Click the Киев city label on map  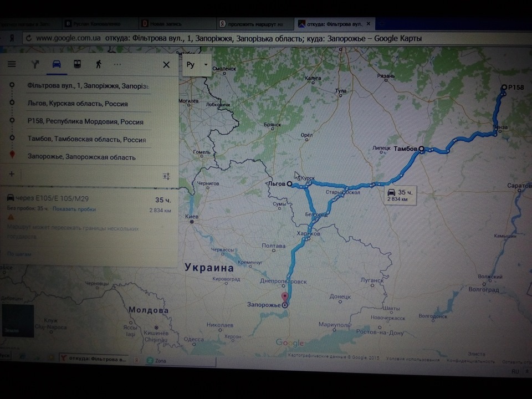[x=192, y=217]
